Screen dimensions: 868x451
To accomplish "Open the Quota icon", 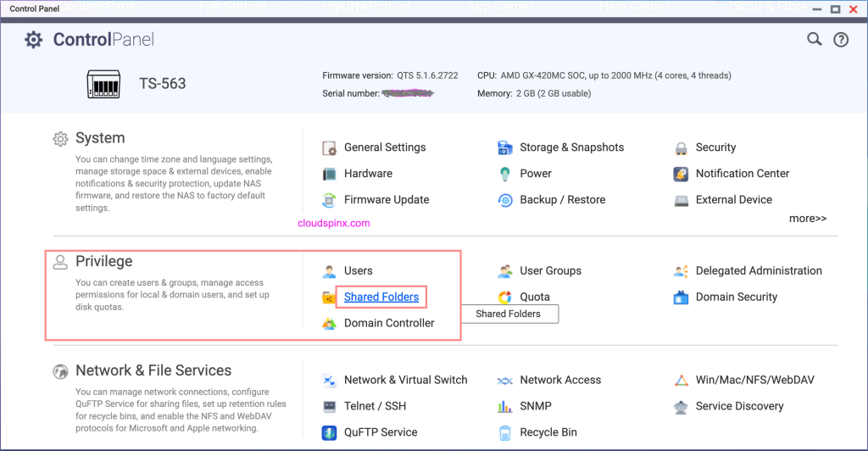I will (505, 298).
